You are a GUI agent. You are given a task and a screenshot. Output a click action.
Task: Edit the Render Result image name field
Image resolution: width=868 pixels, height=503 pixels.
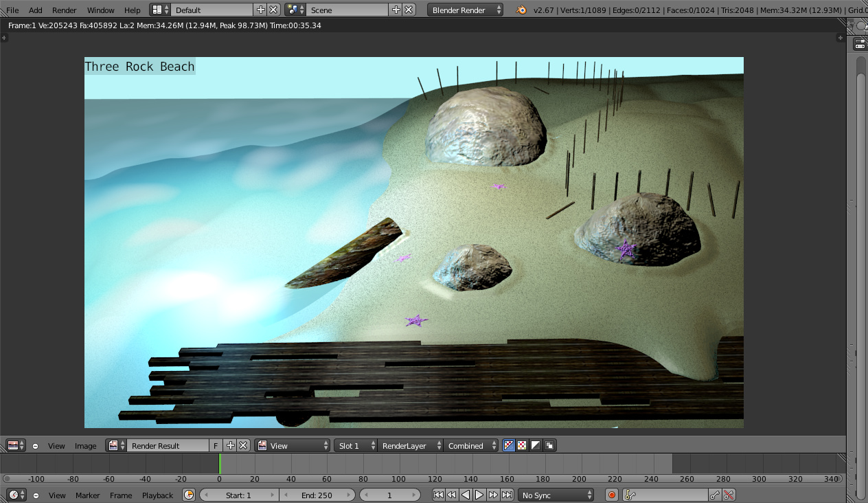point(168,445)
